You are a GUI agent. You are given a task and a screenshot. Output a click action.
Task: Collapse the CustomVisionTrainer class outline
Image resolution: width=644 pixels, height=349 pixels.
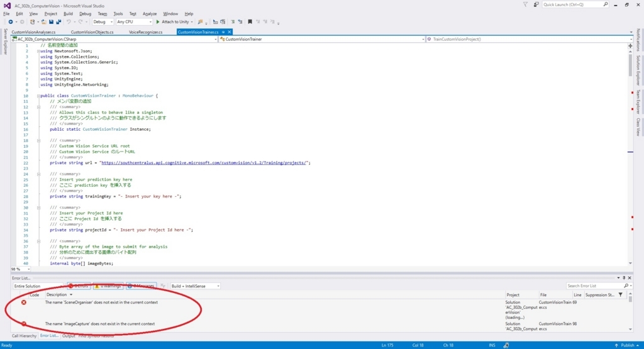pyautogui.click(x=38, y=96)
